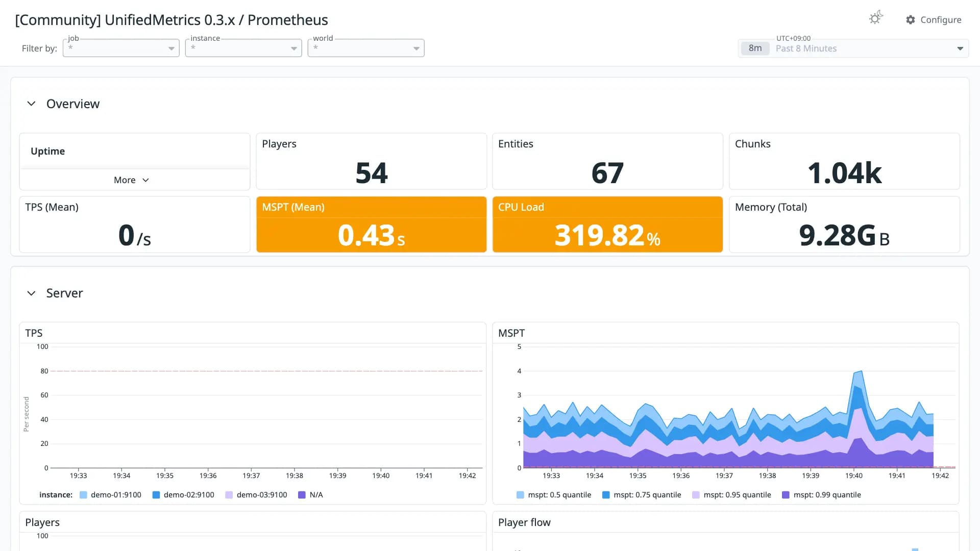Toggle mspt: 0.75 quantile legend swatch
980x551 pixels.
tap(606, 495)
